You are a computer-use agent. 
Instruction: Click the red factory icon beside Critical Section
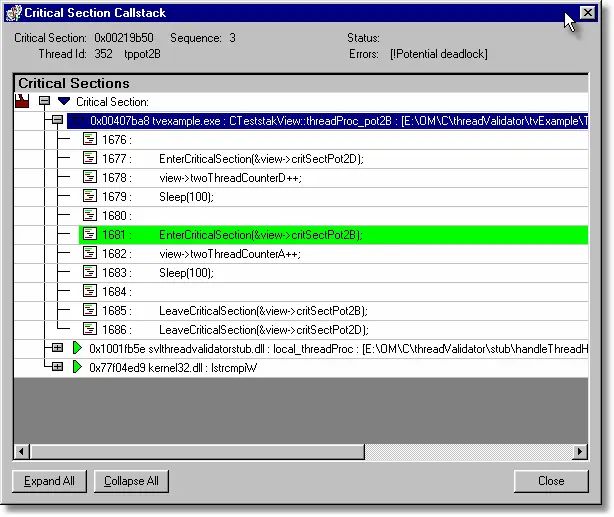point(22,101)
